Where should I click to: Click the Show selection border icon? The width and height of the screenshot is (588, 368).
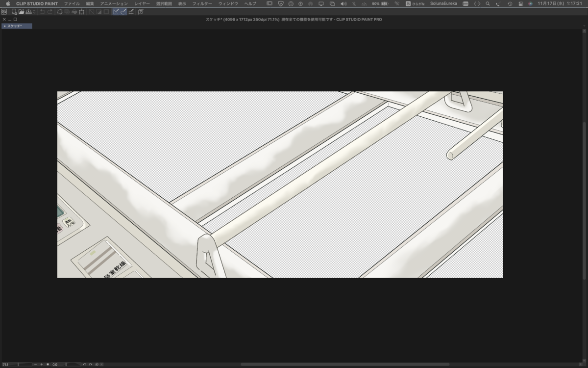pos(106,12)
